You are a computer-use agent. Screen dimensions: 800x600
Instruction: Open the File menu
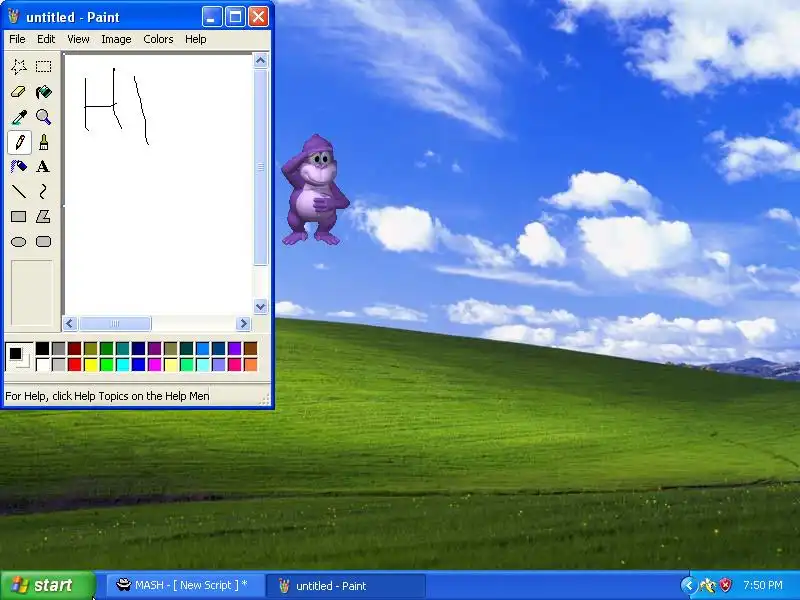[17, 39]
